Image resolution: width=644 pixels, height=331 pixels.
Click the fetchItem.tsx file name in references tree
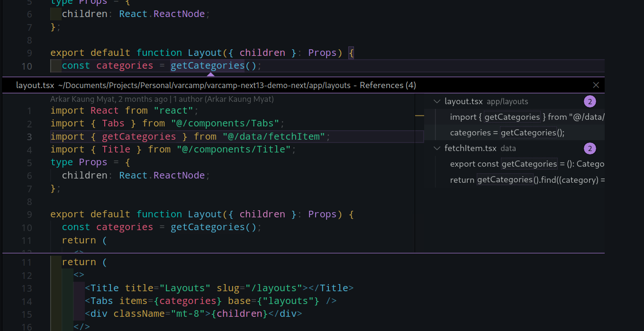pyautogui.click(x=471, y=148)
